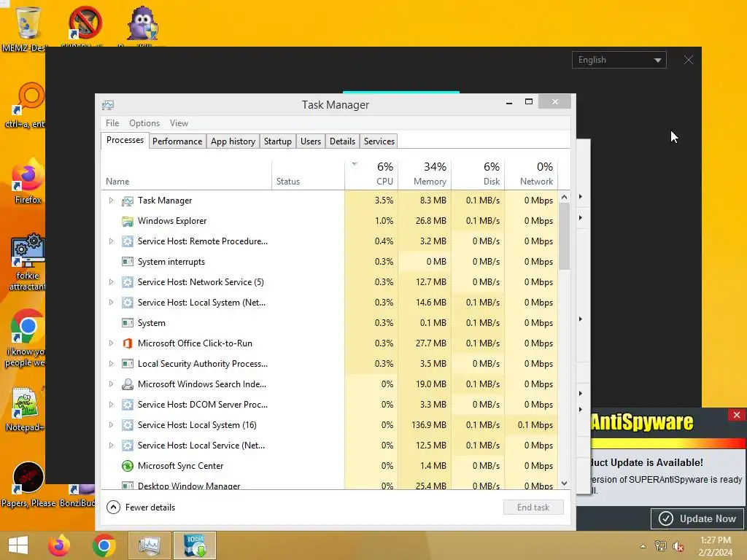Open the Firefox desktop shortcut
This screenshot has width=747, height=560.
point(28,182)
